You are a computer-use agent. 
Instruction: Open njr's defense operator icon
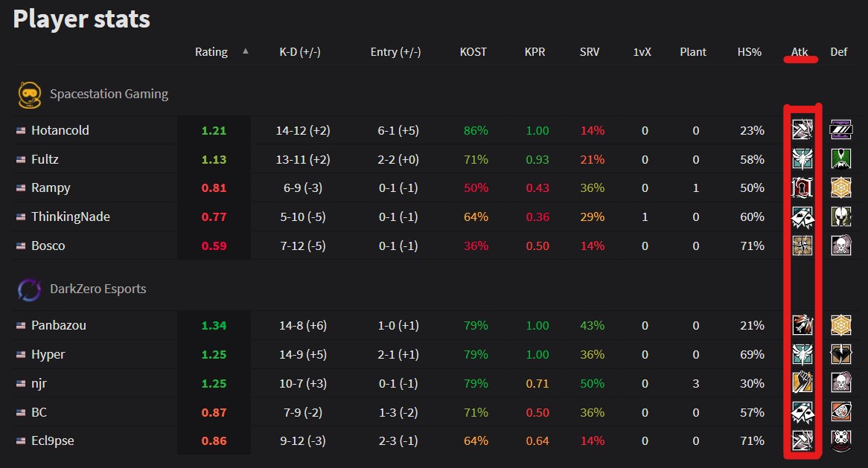[841, 383]
